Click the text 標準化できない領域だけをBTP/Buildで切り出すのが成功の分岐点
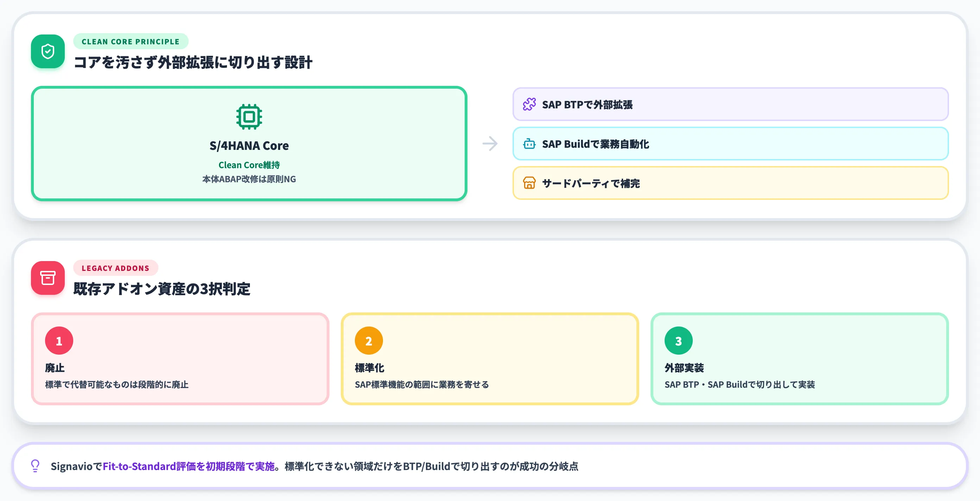The width and height of the screenshot is (980, 501). click(432, 466)
